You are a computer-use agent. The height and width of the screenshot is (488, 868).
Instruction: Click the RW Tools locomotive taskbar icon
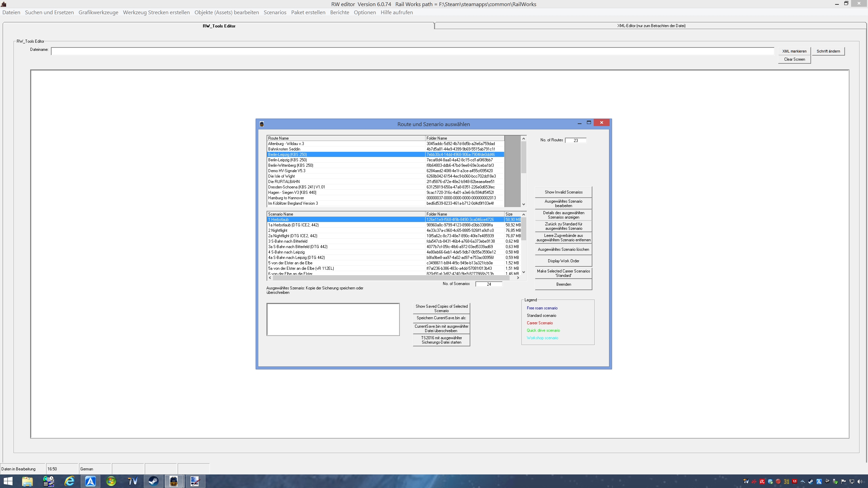(174, 481)
